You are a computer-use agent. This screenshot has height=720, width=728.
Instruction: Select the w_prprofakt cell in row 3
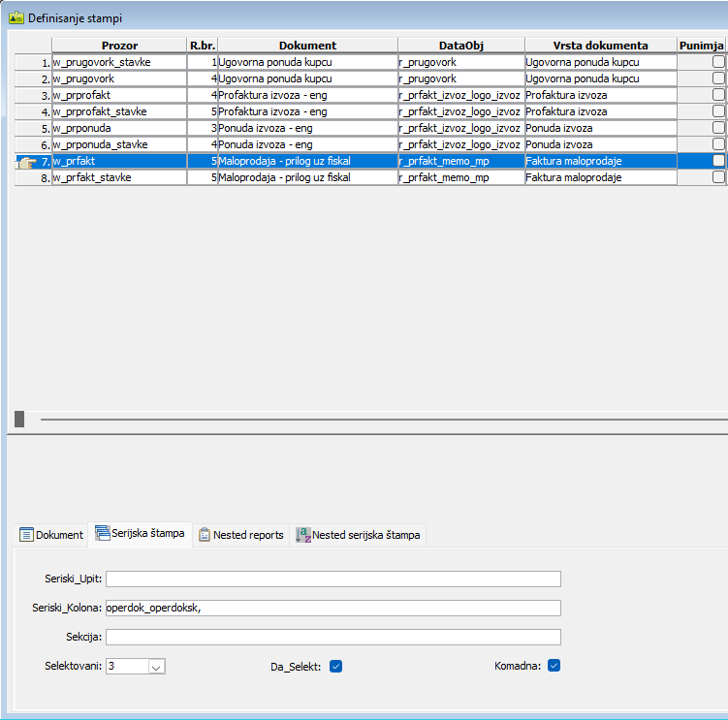pyautogui.click(x=119, y=95)
